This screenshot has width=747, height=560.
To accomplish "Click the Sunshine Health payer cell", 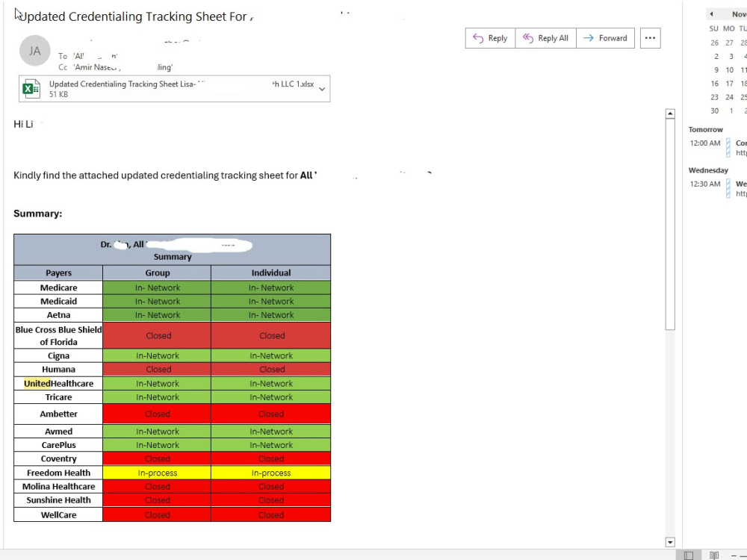I will point(58,500).
